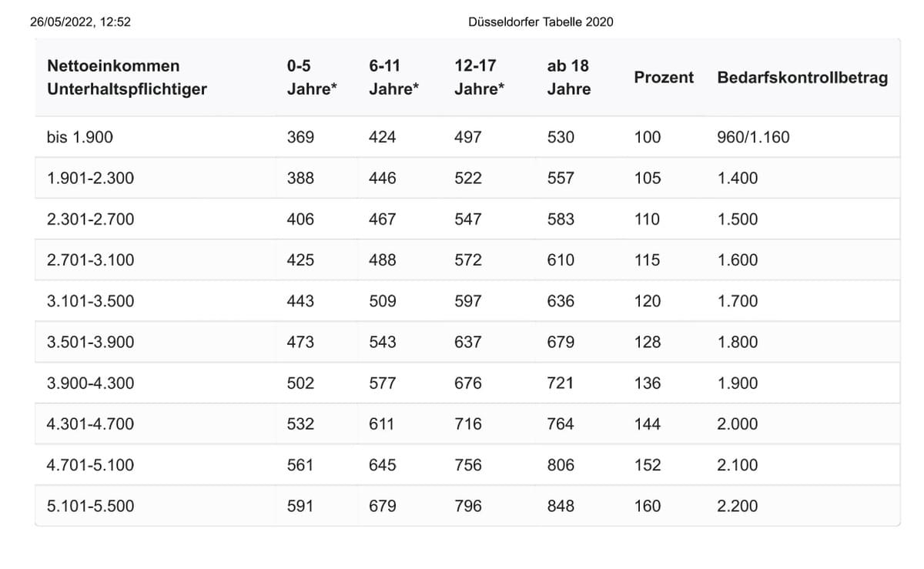This screenshot has height=569, width=924.
Task: Select the 0-5 Jahre column header
Action: (312, 78)
